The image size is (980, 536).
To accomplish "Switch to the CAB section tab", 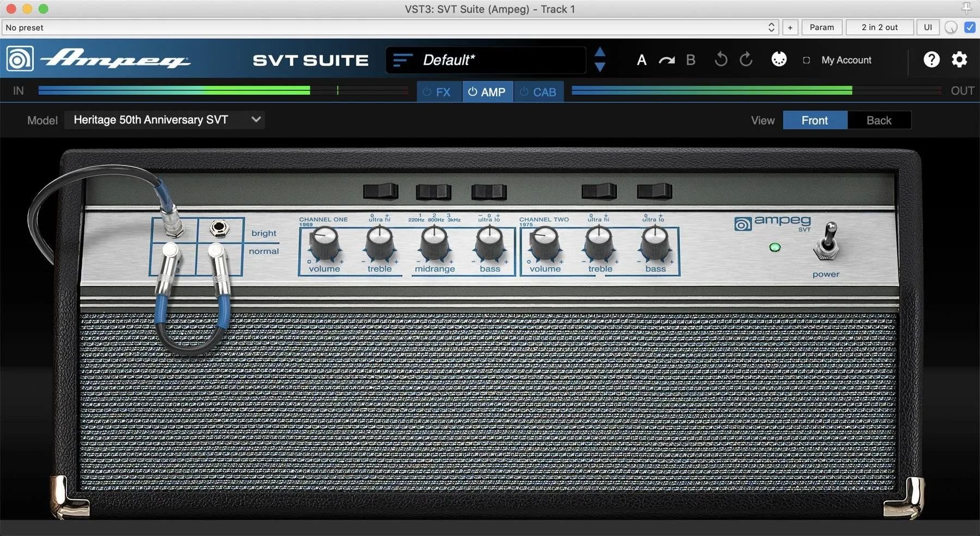I will pos(538,92).
